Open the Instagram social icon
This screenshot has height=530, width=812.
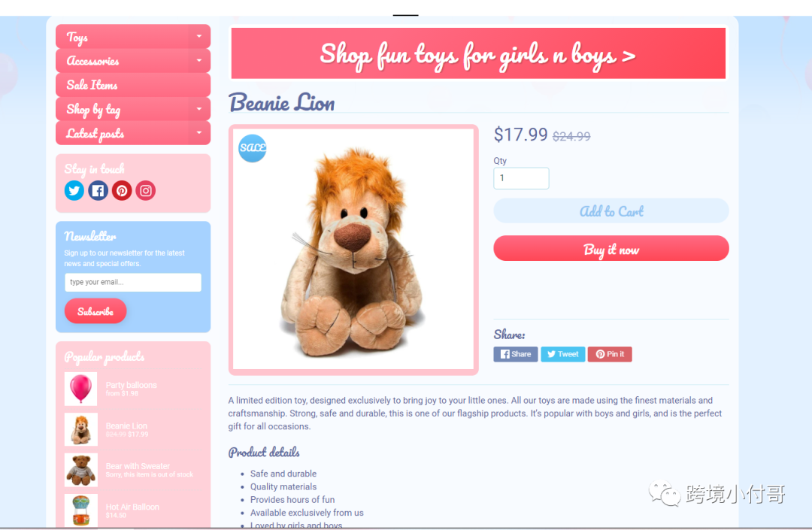[146, 190]
